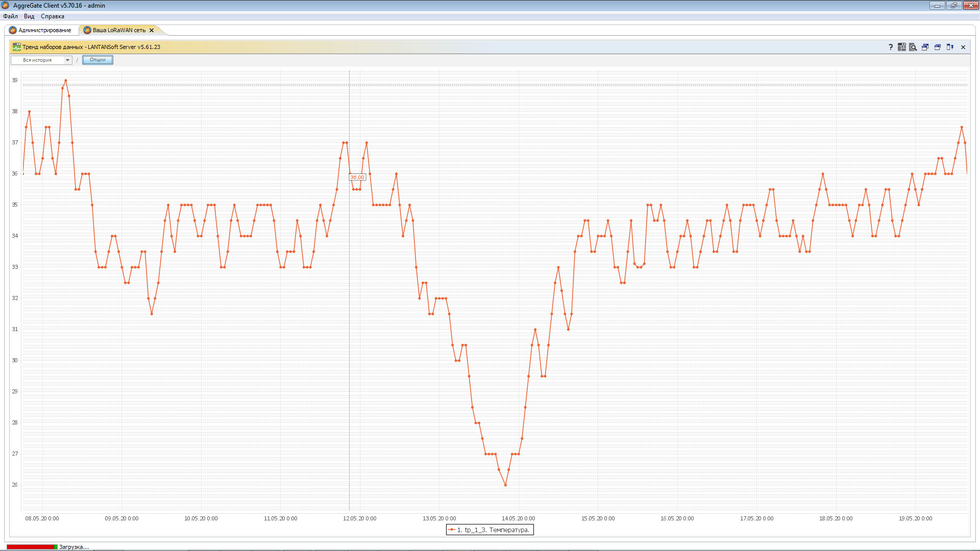
Task: Click the 12.05.20 0:00 axis label
Action: click(360, 518)
